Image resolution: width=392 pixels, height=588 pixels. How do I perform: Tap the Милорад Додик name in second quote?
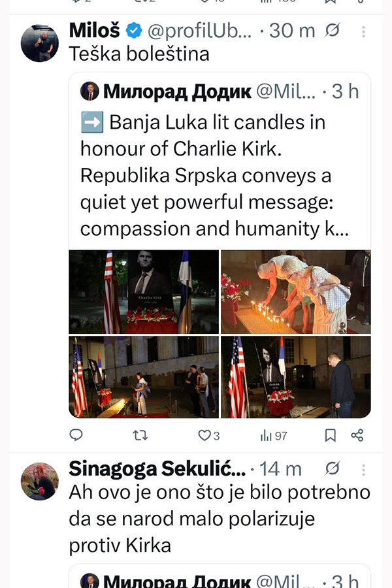pyautogui.click(x=177, y=580)
